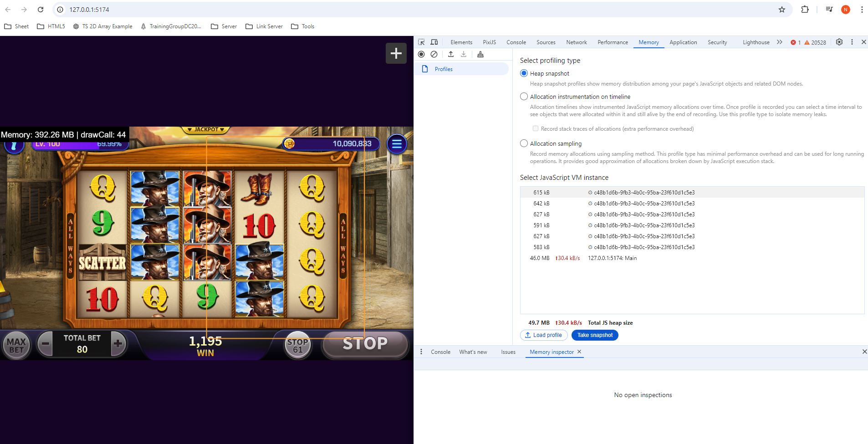Screen dimensions: 868x444
Task: Open the Lighthouse tab
Action: coord(756,42)
